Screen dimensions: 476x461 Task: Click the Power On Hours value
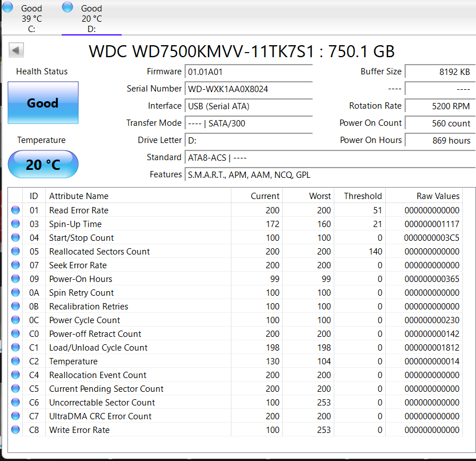[440, 140]
